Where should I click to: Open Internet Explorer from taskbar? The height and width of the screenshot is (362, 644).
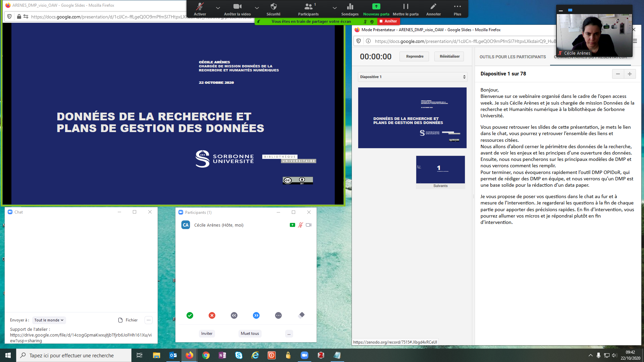tap(255, 355)
